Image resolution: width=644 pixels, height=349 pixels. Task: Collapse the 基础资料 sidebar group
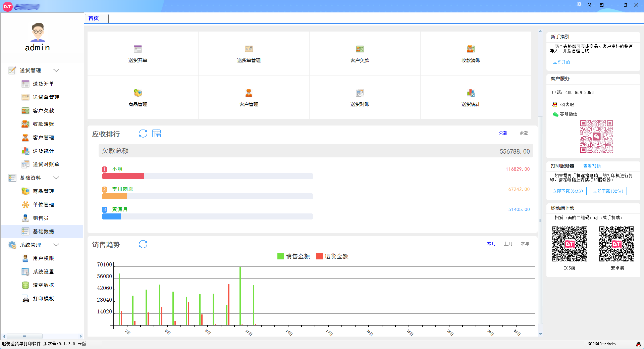56,178
